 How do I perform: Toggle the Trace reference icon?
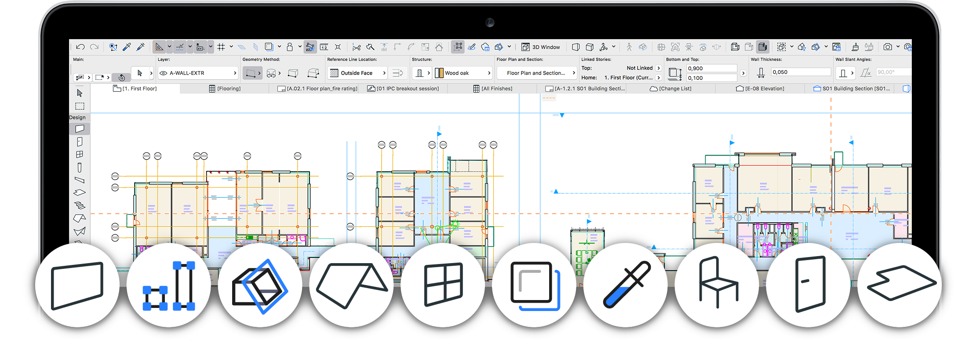click(269, 47)
